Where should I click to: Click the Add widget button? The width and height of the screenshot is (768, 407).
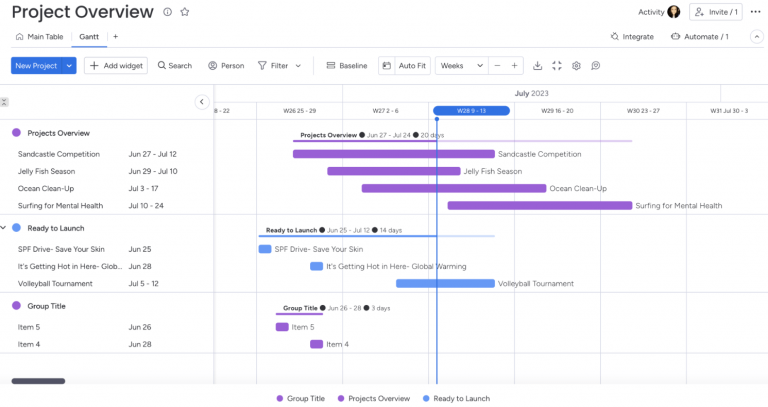(x=115, y=66)
